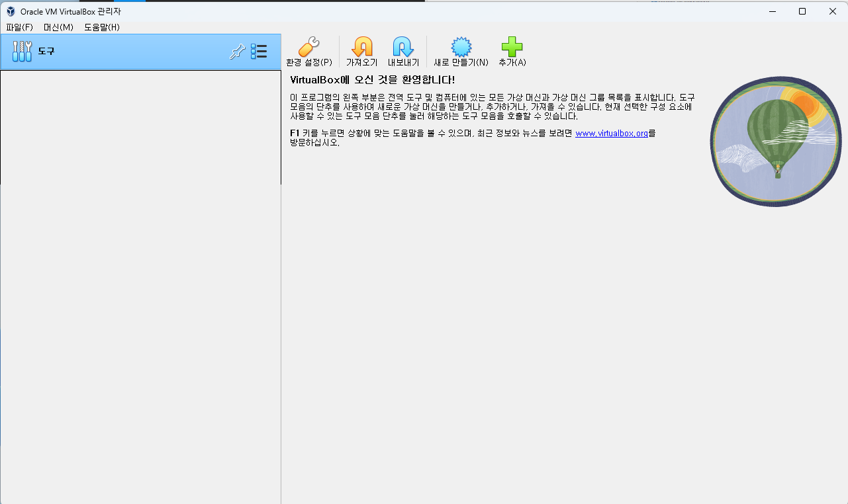Open the tools list menu icon
Screen dimensions: 848x504
click(x=259, y=52)
